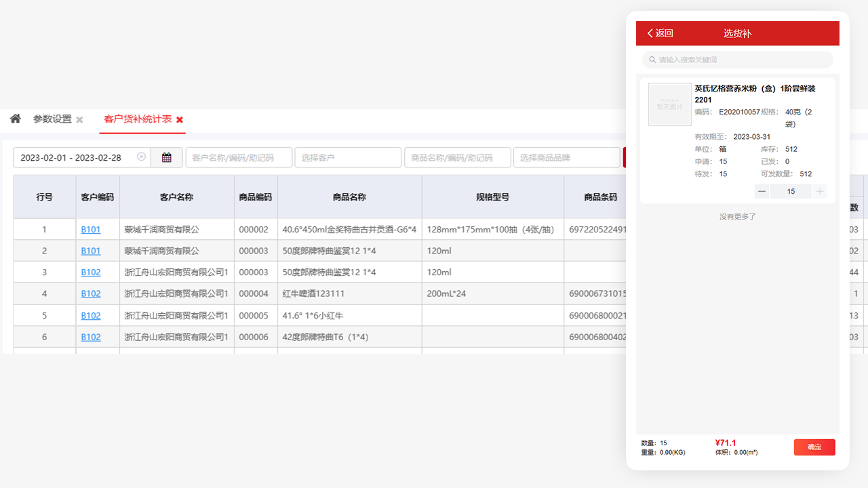Focus the 客户名称/编码/助记码 input

[x=239, y=157]
